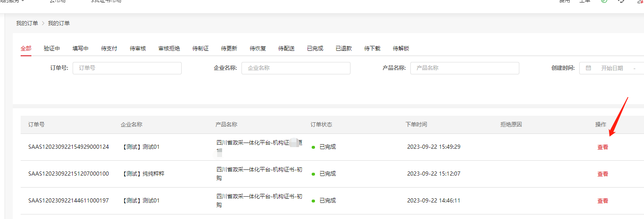Click the breadcrumb chevron between 我的订单 entries

click(x=43, y=24)
